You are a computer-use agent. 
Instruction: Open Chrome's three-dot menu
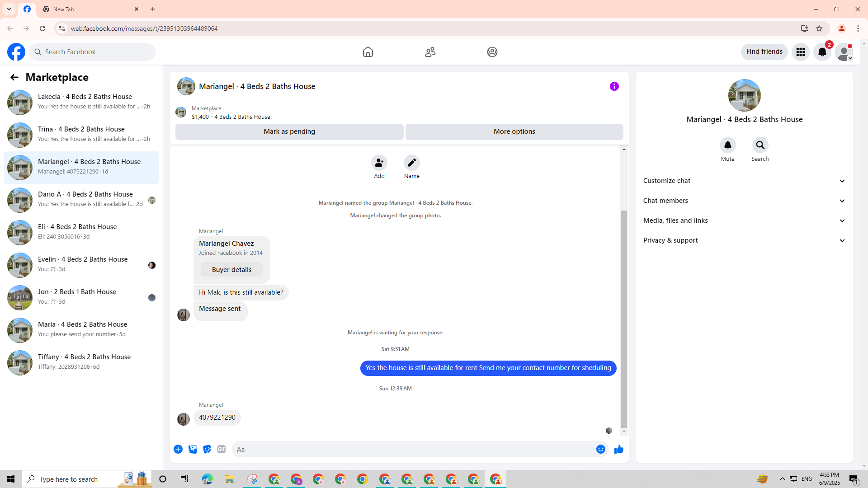(858, 28)
